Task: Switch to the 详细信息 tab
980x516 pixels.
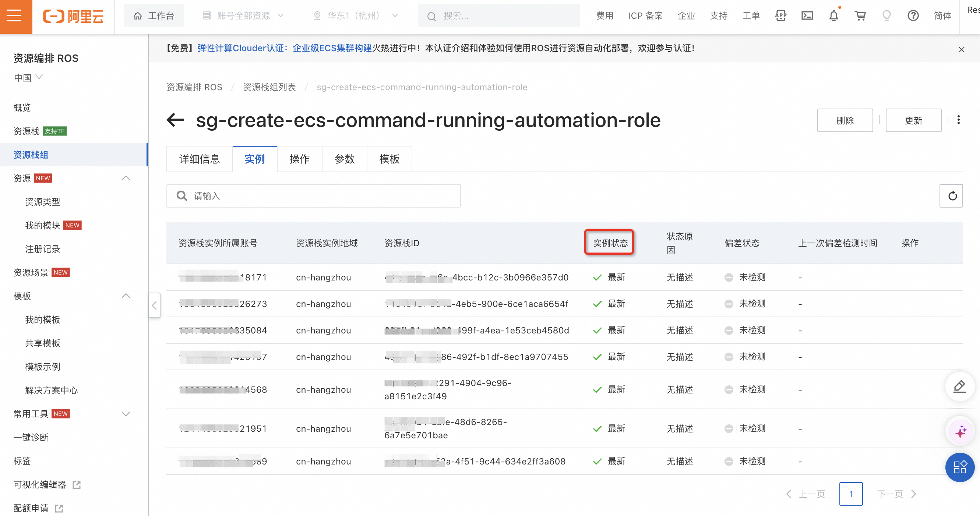Action: [x=199, y=159]
